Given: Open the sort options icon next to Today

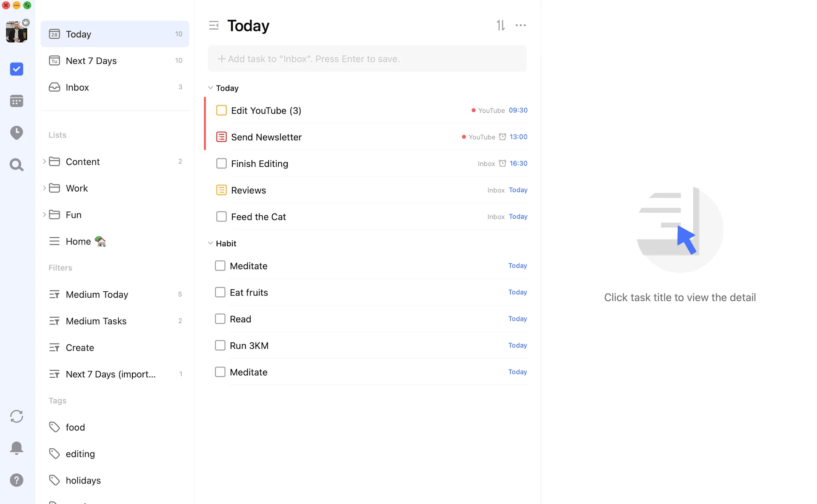Looking at the screenshot, I should coord(501,25).
